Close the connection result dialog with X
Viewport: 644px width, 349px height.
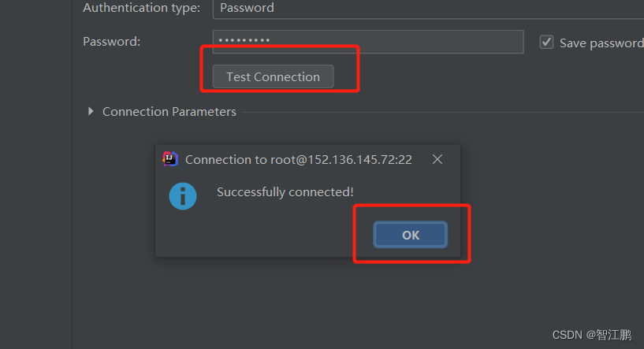pos(437,159)
